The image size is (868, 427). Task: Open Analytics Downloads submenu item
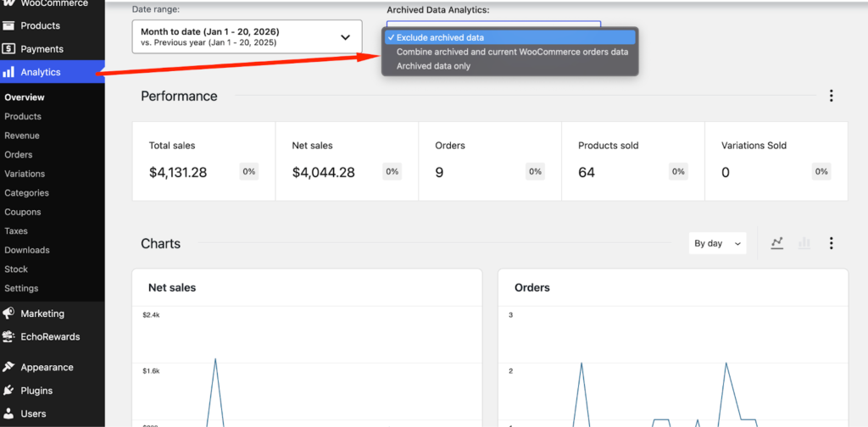tap(26, 250)
